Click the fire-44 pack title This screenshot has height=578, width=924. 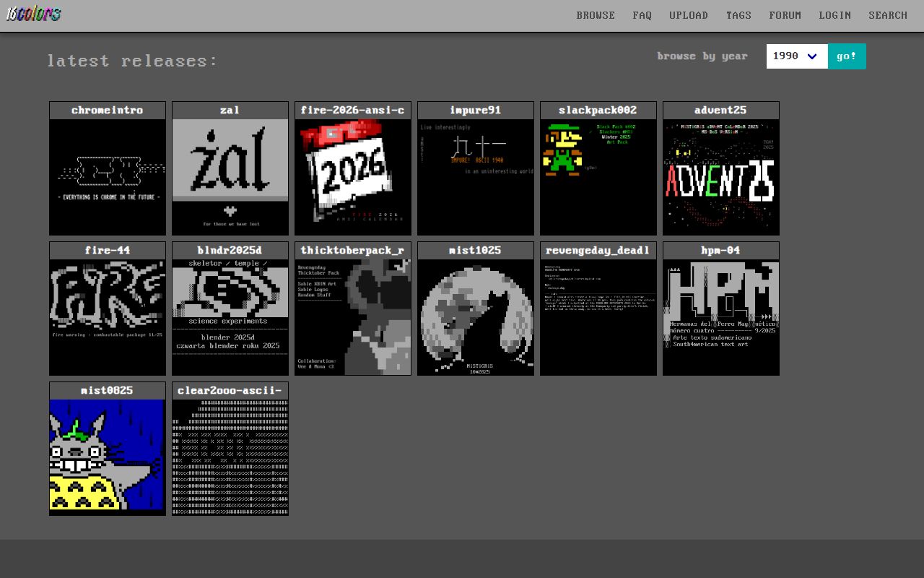pos(107,250)
